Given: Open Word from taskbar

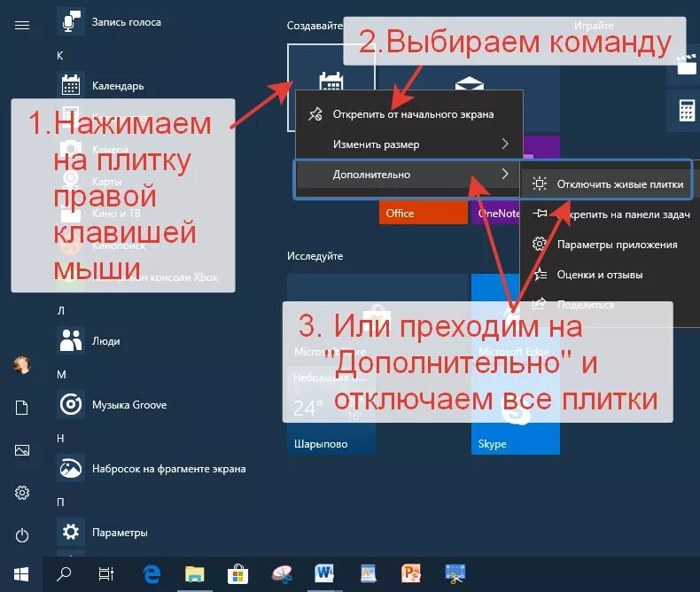Looking at the screenshot, I should click(324, 574).
